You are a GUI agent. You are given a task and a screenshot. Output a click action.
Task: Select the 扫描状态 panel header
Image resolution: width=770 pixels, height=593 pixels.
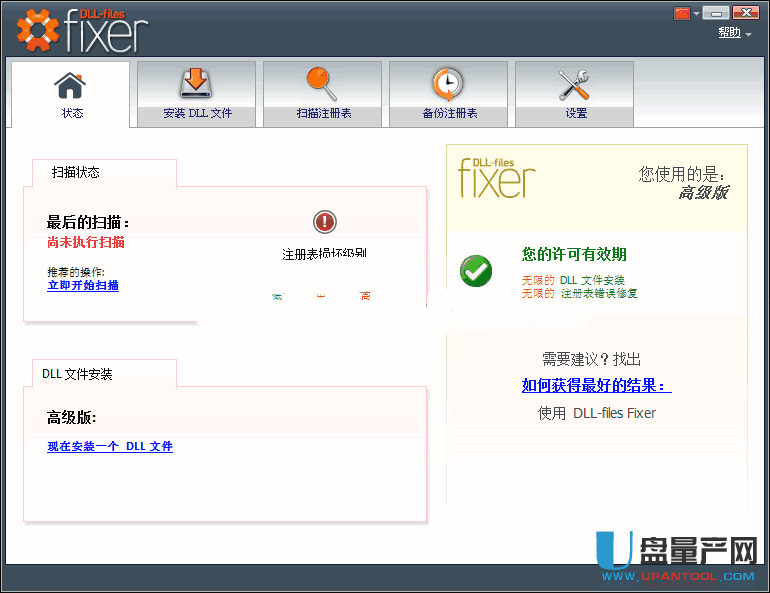point(76,172)
